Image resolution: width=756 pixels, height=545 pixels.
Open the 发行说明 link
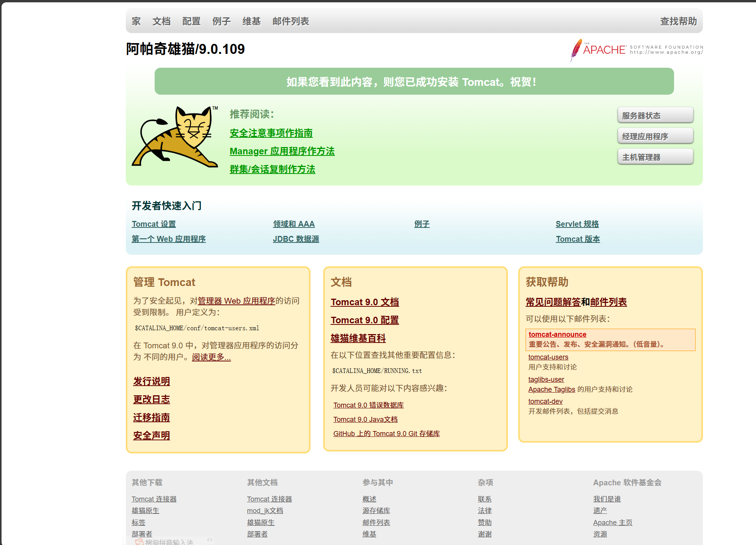[x=152, y=381]
